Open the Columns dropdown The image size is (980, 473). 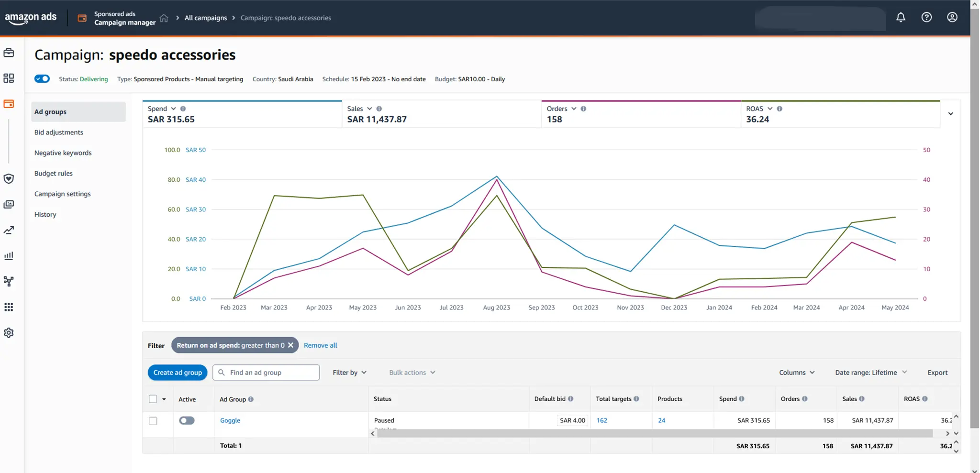pyautogui.click(x=796, y=373)
